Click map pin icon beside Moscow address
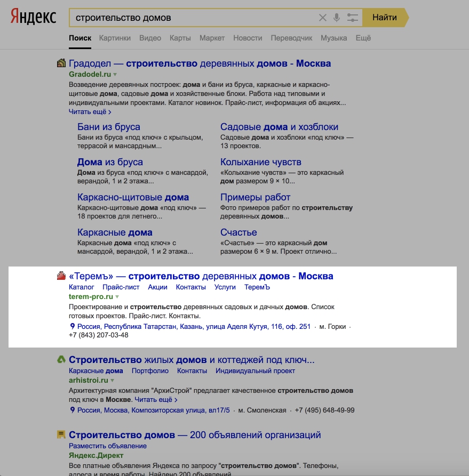Screen dimensions: 469x476 [x=73, y=410]
